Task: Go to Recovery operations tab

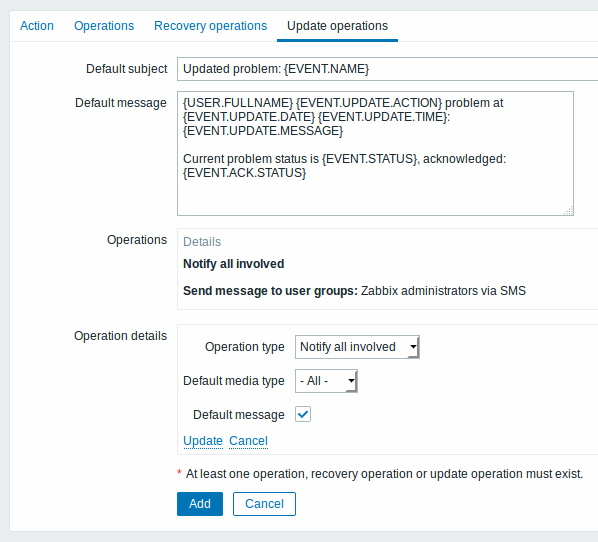Action: click(x=211, y=26)
